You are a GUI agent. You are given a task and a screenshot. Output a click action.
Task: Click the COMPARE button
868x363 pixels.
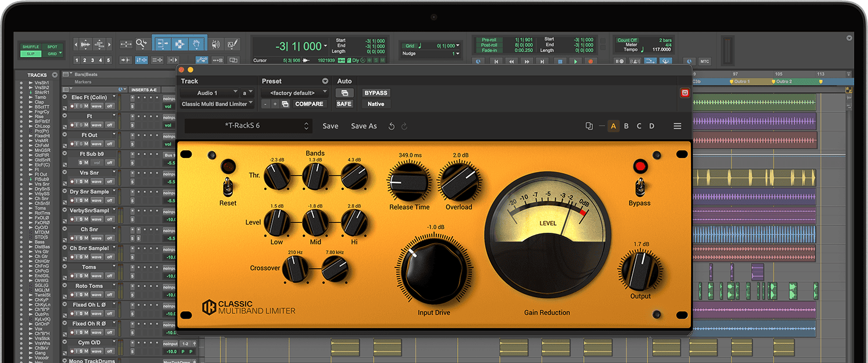click(309, 104)
